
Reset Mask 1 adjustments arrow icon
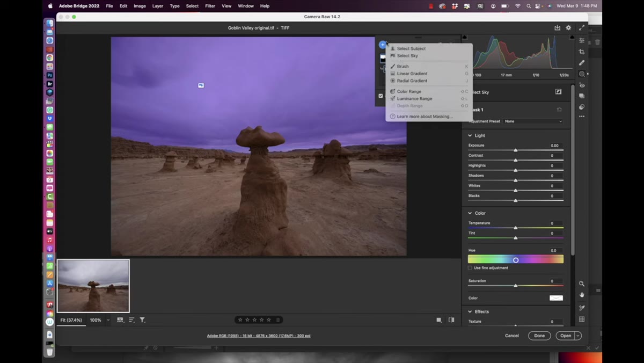[559, 110]
